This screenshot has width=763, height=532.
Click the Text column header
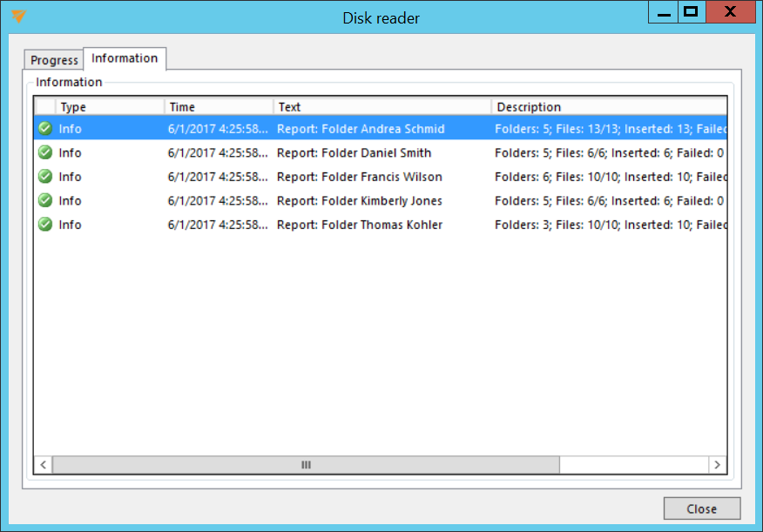coord(382,107)
